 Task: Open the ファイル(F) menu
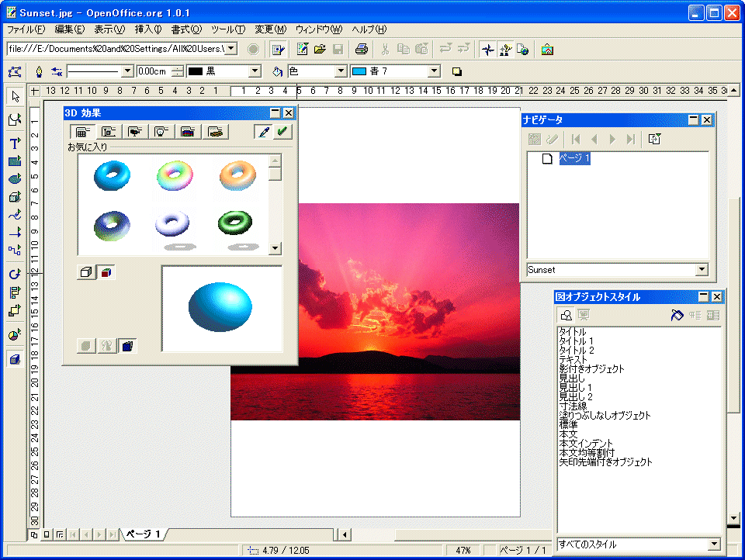(26, 29)
